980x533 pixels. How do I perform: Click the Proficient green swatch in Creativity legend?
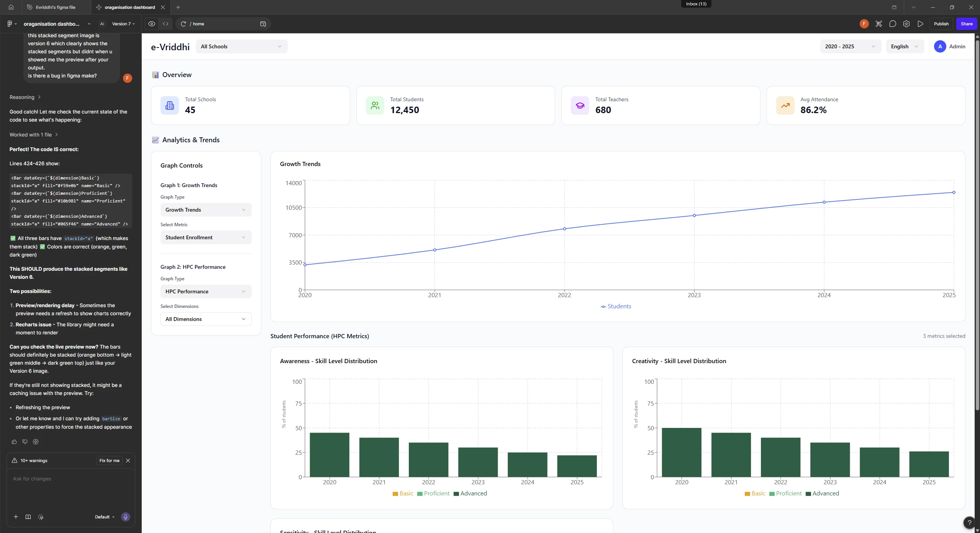coord(772,494)
